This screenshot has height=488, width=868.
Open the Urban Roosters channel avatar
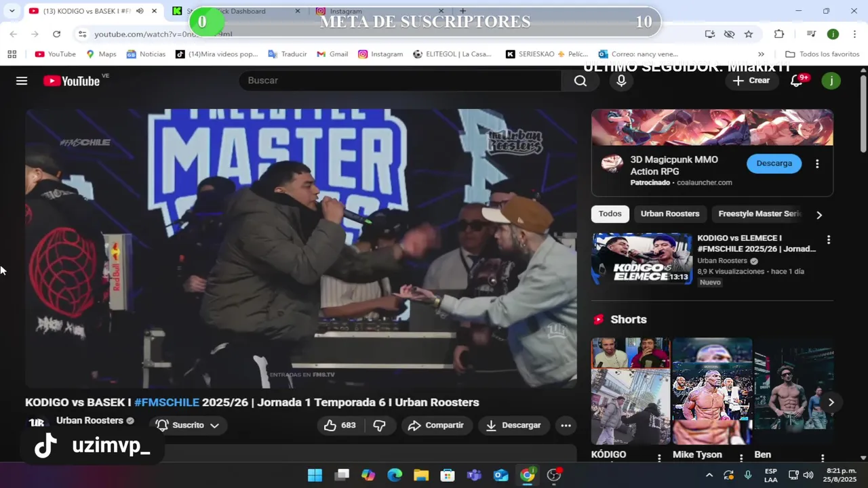(x=37, y=422)
